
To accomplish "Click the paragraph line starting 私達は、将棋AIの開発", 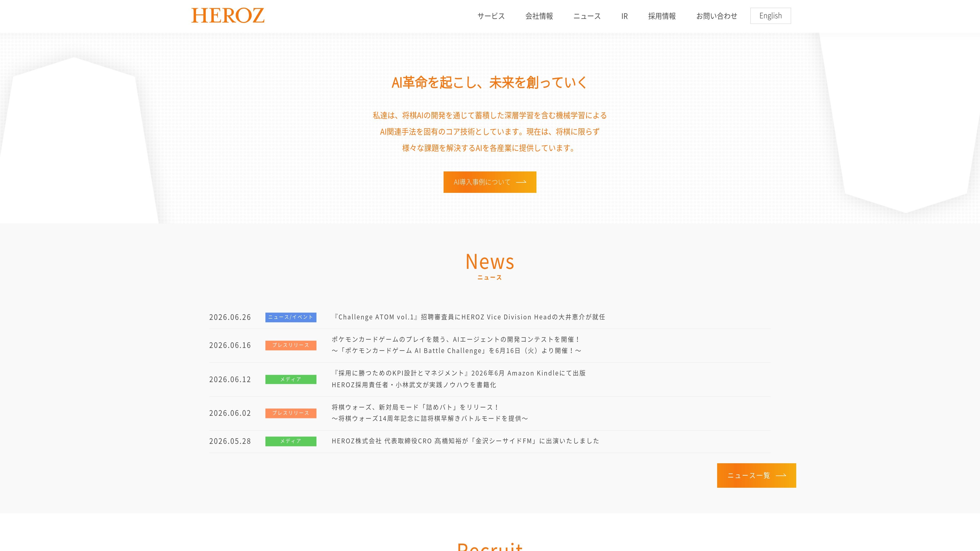I will pos(490,115).
